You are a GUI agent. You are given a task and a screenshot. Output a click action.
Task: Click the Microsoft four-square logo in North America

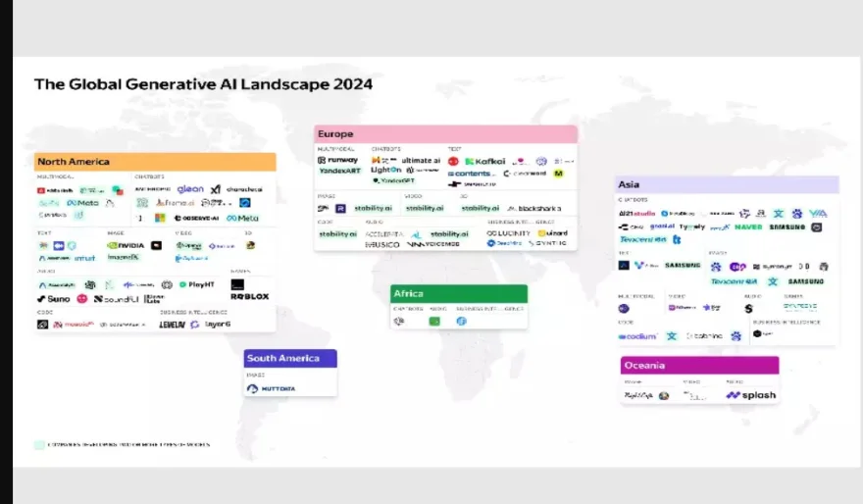tap(160, 218)
